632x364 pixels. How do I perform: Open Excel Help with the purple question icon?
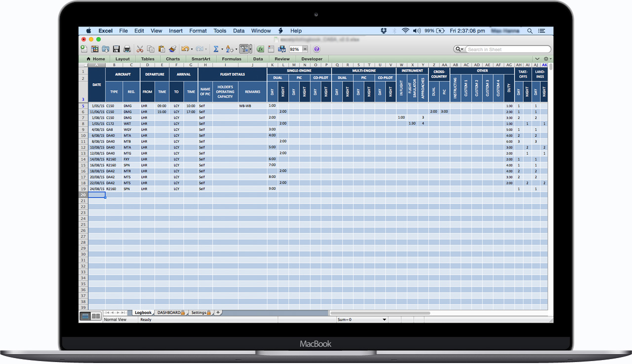[316, 49]
